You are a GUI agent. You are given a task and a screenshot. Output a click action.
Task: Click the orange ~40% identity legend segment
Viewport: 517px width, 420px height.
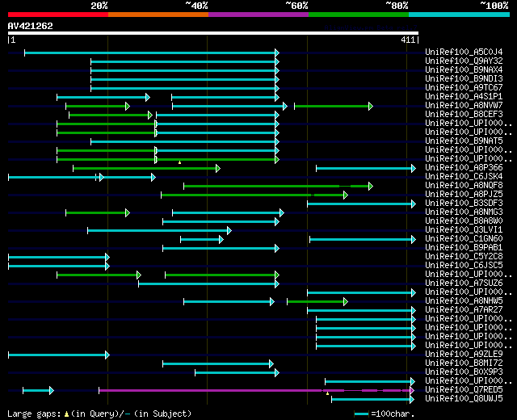pyautogui.click(x=158, y=15)
